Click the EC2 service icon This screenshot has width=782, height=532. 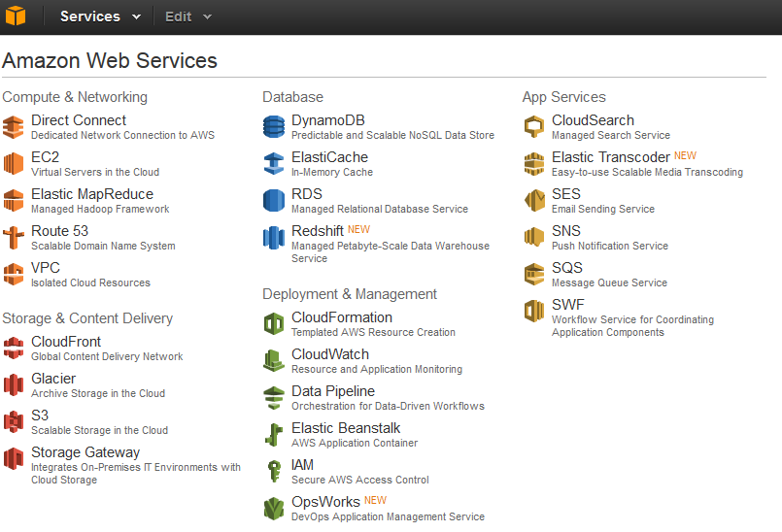(14, 163)
